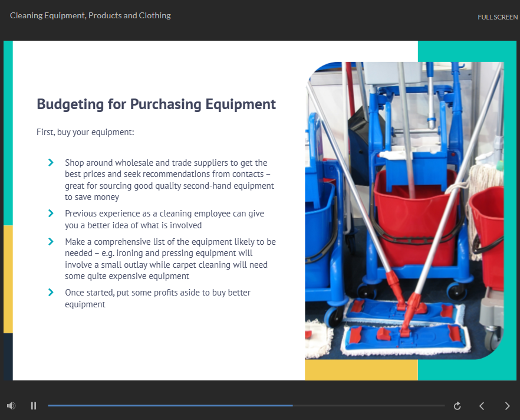
Task: Click the bullet text about wholesale suppliers
Action: 168,180
